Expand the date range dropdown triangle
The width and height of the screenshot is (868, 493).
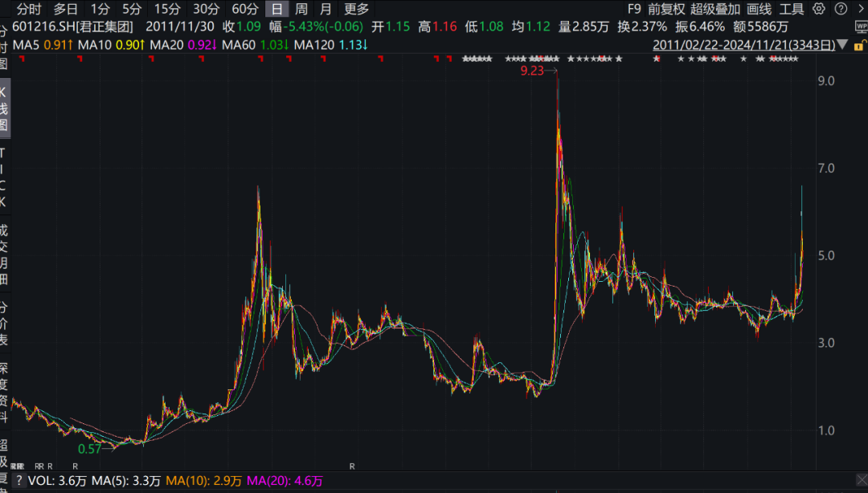(841, 45)
